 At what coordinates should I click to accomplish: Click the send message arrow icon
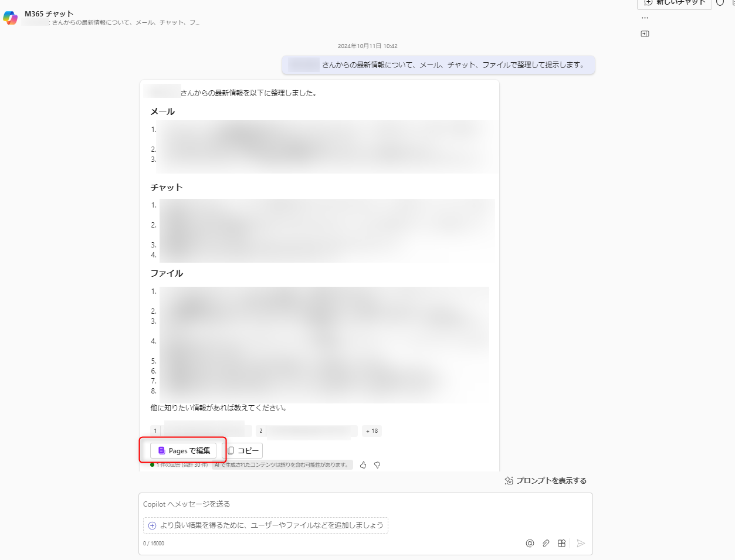[x=581, y=544]
